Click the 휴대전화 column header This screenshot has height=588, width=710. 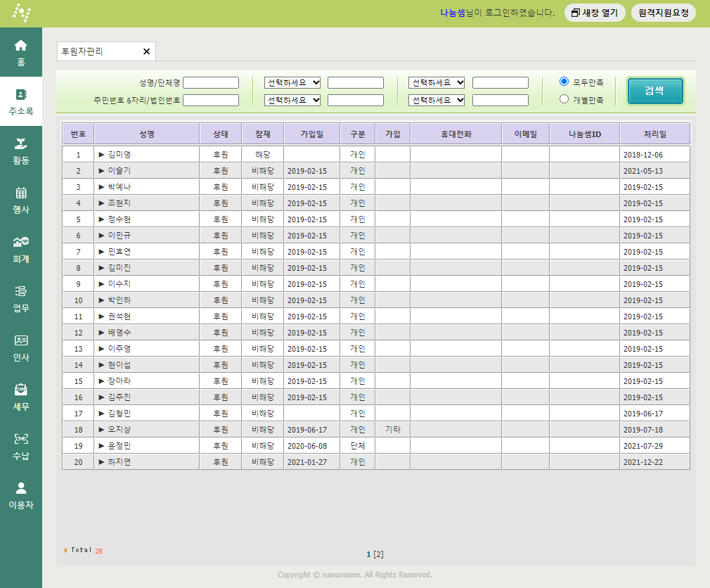coord(456,134)
